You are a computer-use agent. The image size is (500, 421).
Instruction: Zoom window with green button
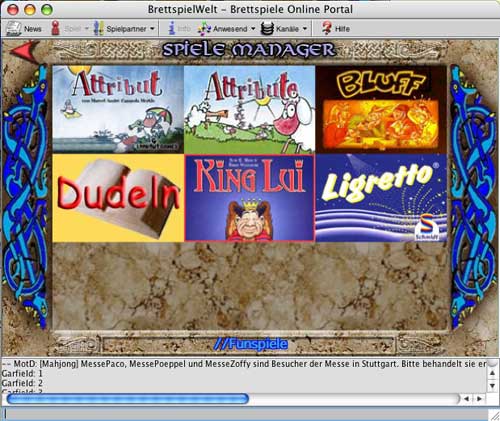[x=47, y=9]
